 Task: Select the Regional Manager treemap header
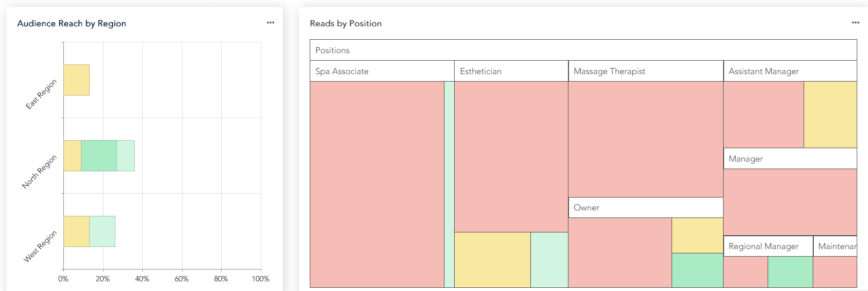tap(768, 246)
